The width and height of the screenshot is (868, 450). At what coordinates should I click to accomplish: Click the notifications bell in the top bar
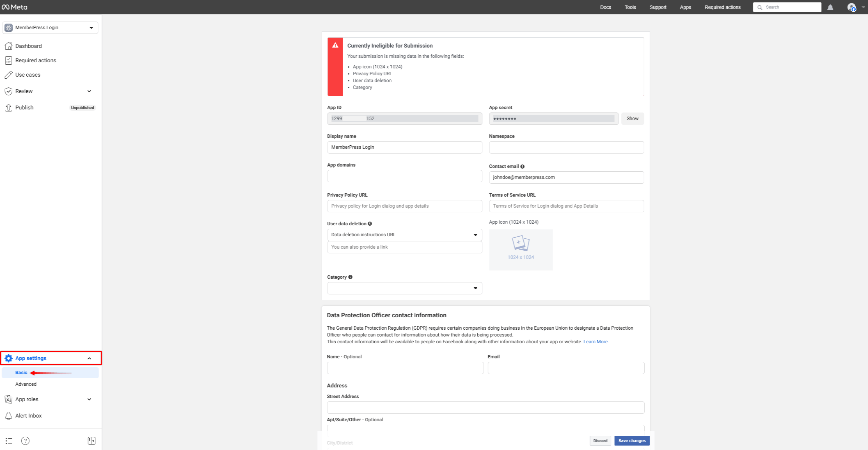(x=831, y=7)
